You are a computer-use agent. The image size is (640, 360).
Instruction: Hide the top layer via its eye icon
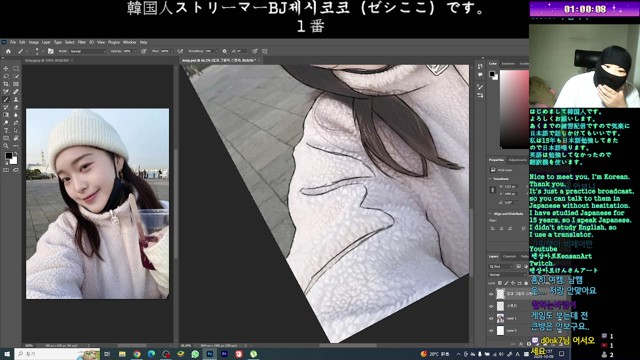pyautogui.click(x=491, y=293)
